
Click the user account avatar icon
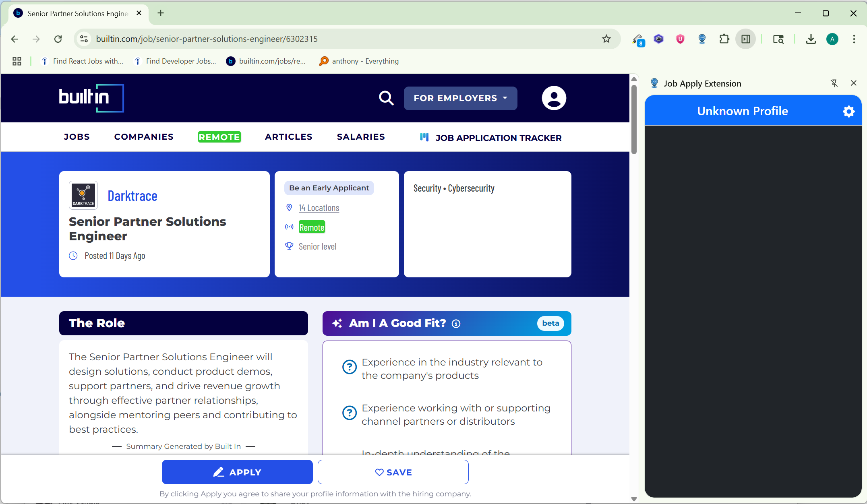pyautogui.click(x=554, y=98)
